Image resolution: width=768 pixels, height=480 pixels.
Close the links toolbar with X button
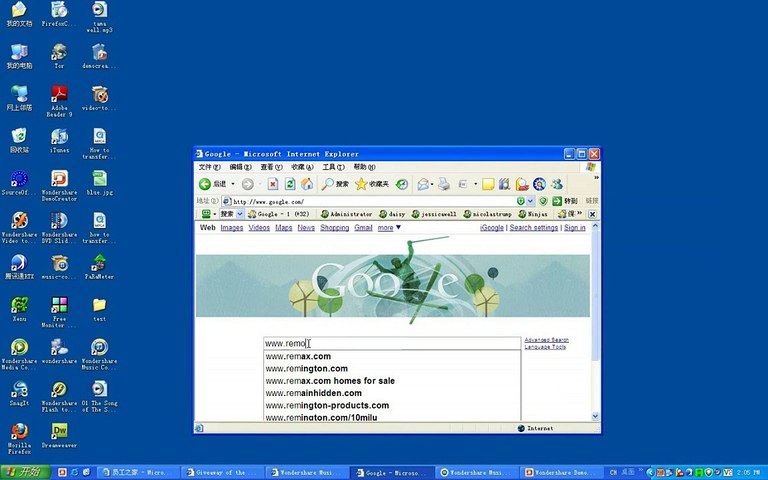click(x=592, y=214)
